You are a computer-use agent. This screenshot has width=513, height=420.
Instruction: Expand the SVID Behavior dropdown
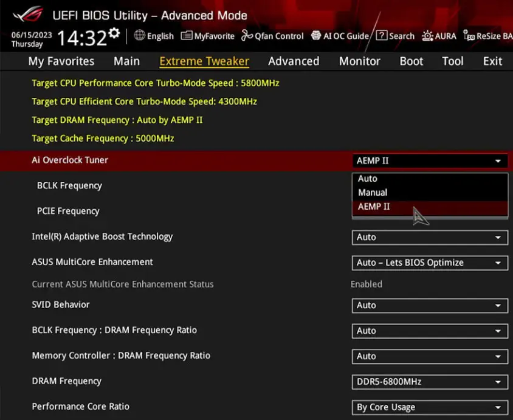(x=430, y=305)
